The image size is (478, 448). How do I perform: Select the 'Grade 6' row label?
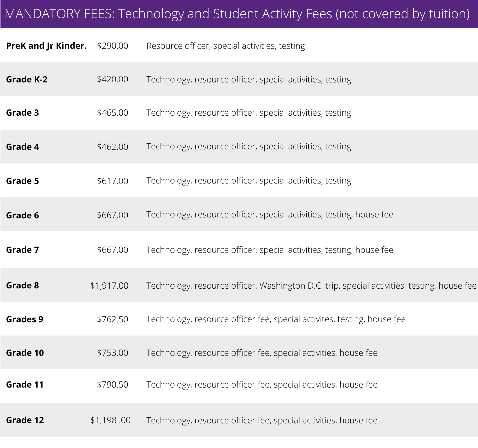click(22, 215)
